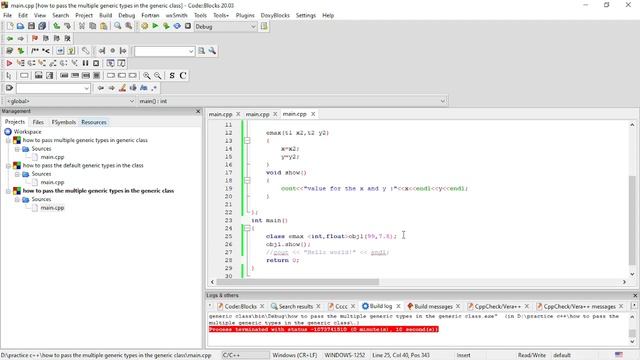This screenshot has height=360, width=640.
Task: Open incremental search combo box dropdown arrow
Action: click(x=86, y=88)
